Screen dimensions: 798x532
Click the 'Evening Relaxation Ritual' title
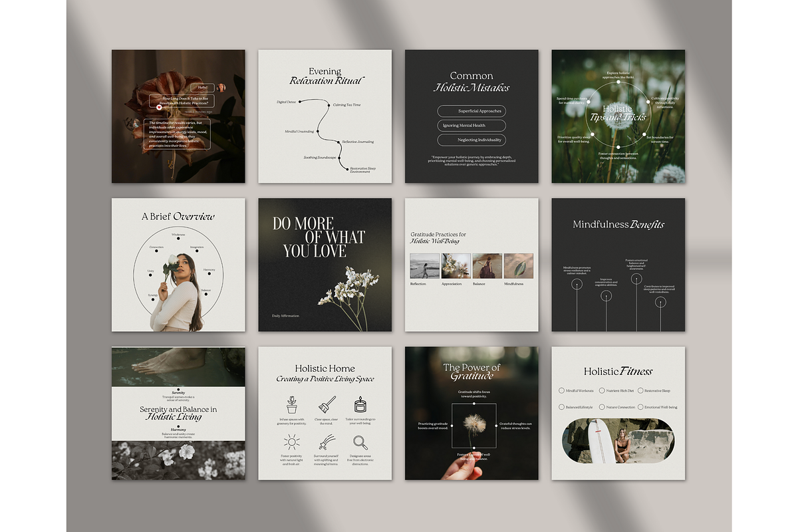pos(325,76)
